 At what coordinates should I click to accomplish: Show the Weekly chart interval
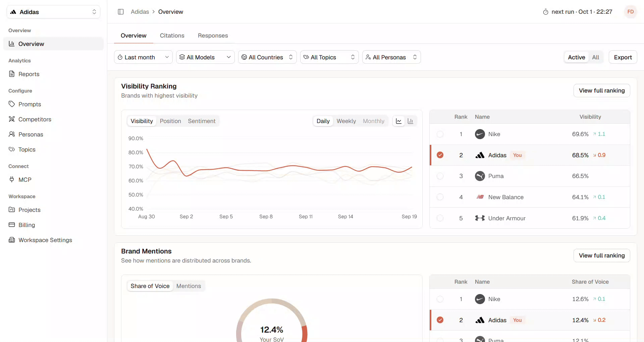346,121
